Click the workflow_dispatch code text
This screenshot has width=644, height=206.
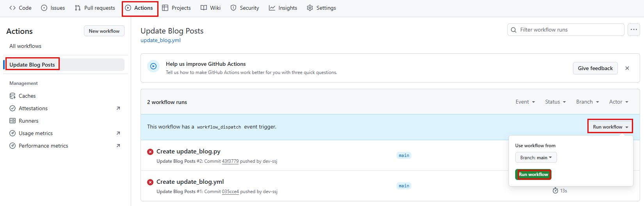pos(219,127)
